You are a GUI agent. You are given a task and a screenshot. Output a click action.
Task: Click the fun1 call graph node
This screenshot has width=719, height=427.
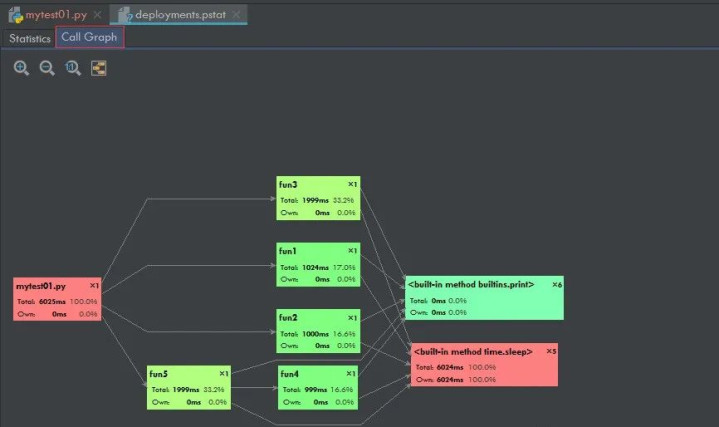click(318, 264)
